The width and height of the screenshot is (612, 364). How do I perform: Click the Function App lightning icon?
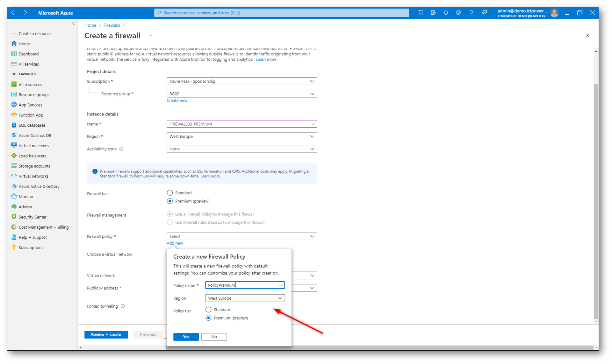click(x=14, y=115)
